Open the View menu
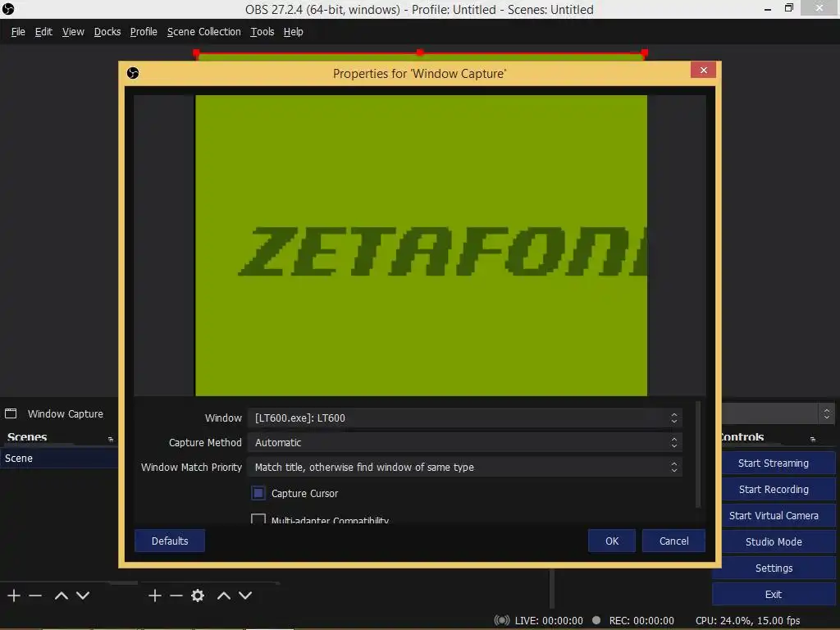Image resolution: width=840 pixels, height=630 pixels. (x=73, y=32)
